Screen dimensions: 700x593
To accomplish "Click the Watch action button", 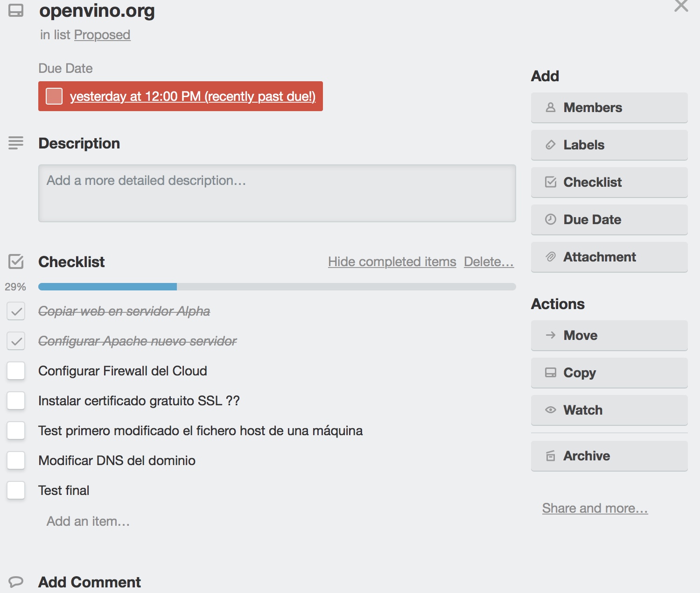I will coord(609,410).
